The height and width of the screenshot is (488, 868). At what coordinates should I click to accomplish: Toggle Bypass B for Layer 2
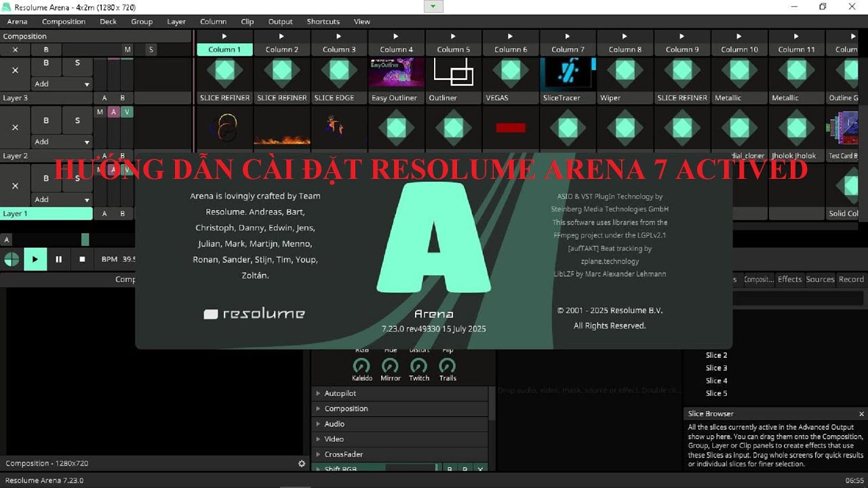(x=46, y=121)
